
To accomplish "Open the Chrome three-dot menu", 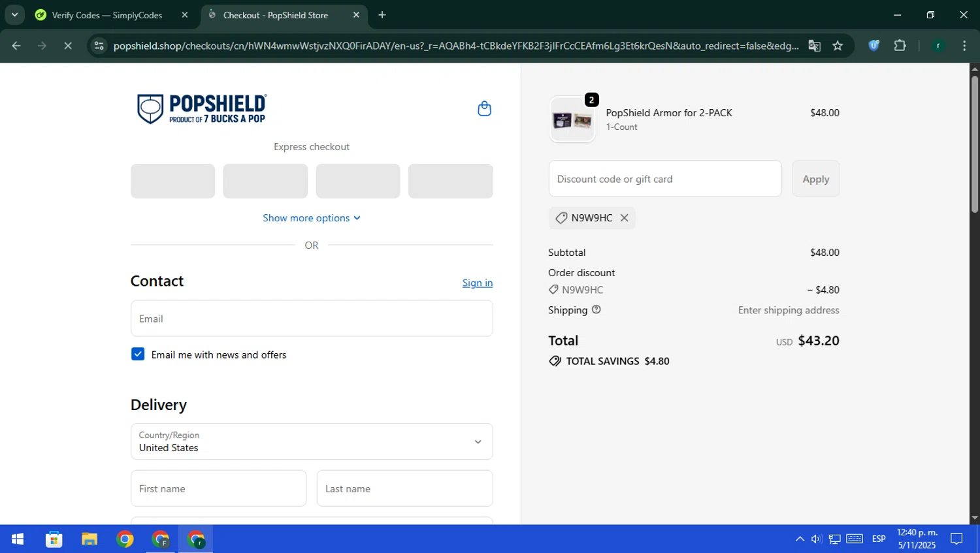I will tap(964, 46).
